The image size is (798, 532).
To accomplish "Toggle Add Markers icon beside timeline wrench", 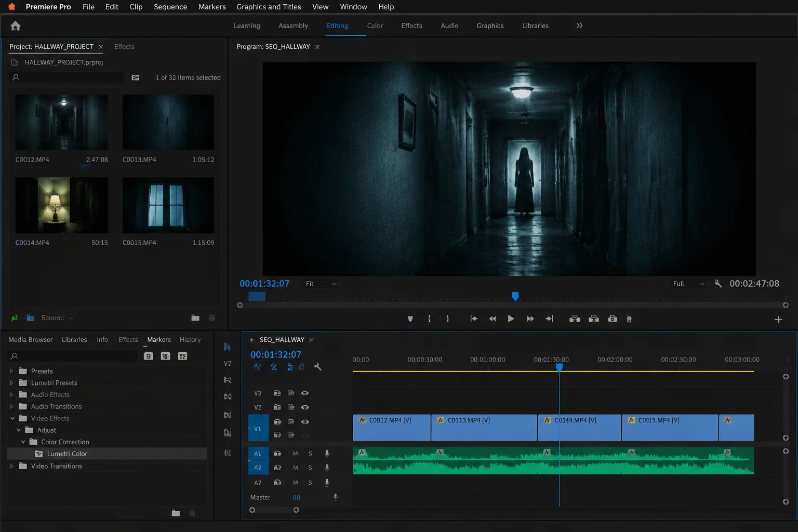I will pyautogui.click(x=301, y=367).
